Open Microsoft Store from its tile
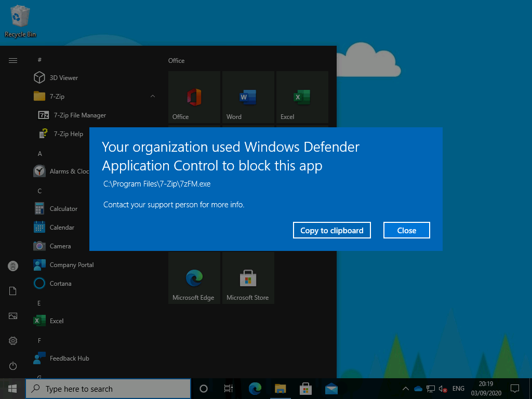The image size is (532, 399). [248, 277]
